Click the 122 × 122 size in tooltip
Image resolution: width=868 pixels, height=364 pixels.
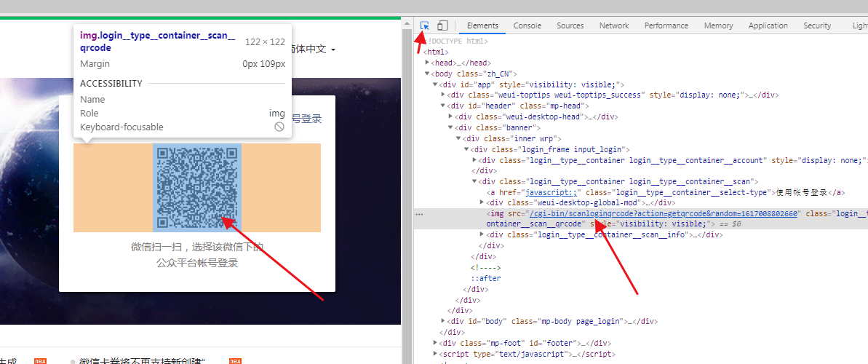[265, 41]
